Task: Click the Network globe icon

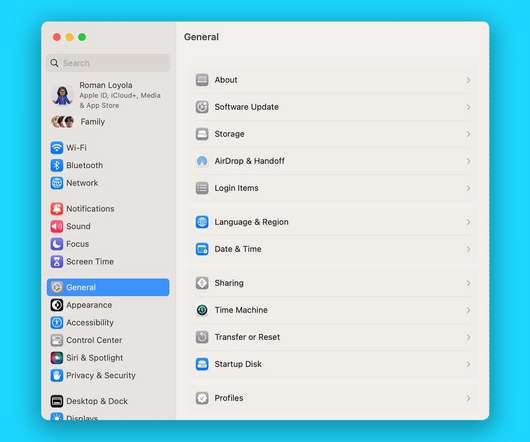Action: pyautogui.click(x=56, y=183)
